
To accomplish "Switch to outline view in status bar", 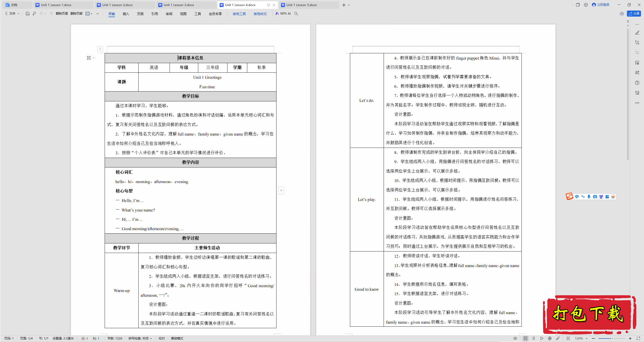I will [533, 338].
